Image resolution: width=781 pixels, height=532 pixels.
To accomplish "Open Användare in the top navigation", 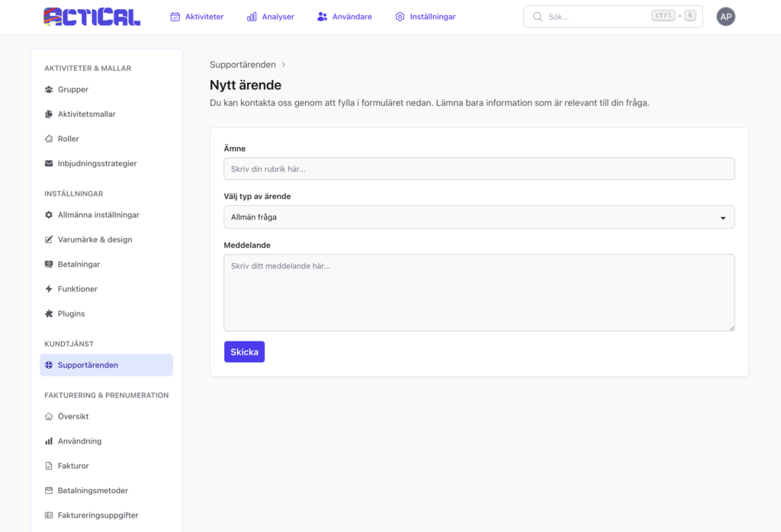I will click(344, 17).
